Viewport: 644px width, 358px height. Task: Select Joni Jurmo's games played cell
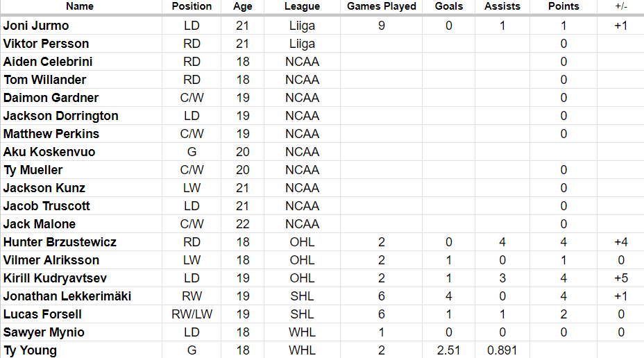(382, 26)
